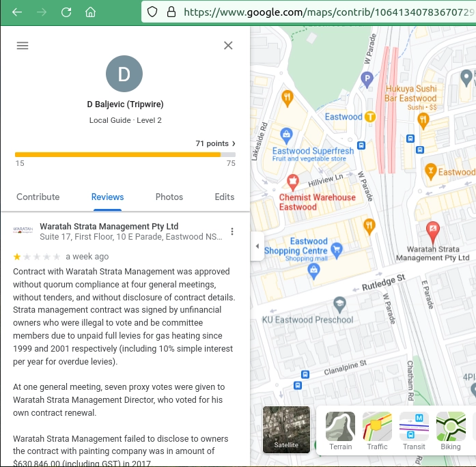
Task: Click the bar cocktail pin labeled Eastwood
Action: [430, 171]
